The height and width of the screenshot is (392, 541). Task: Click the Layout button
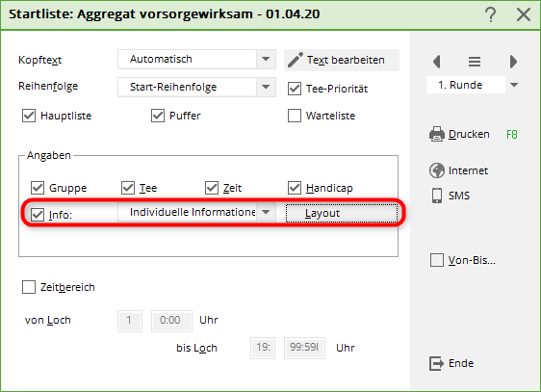pyautogui.click(x=342, y=213)
